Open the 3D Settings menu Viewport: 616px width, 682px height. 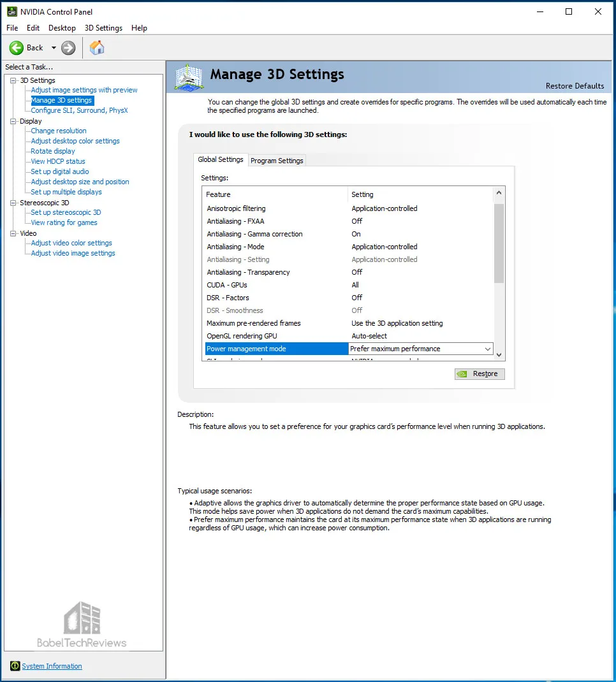[103, 28]
